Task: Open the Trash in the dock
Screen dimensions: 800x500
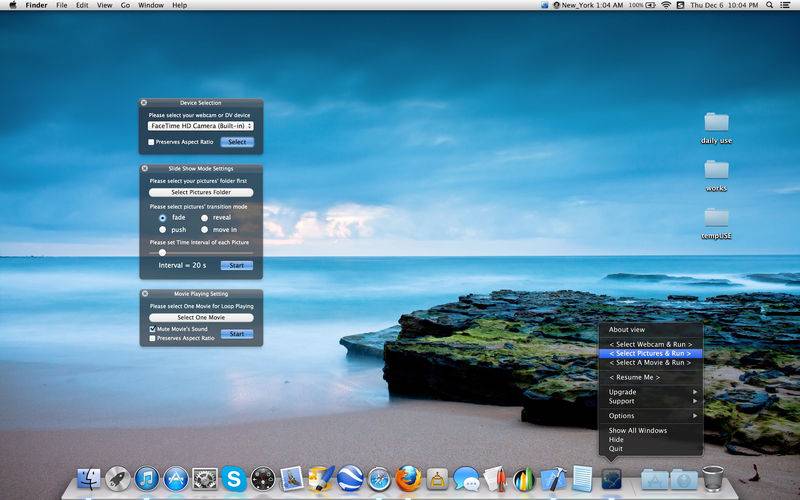Action: click(x=712, y=478)
